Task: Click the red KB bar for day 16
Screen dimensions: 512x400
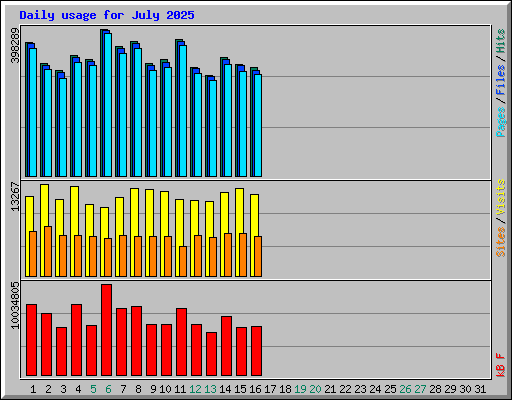Action: click(257, 351)
